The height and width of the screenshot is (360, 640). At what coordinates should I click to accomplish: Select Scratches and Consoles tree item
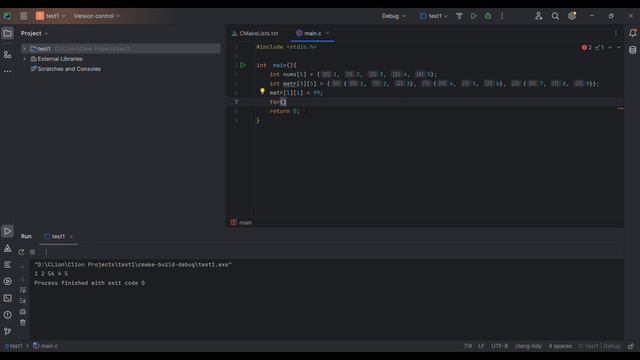pos(65,69)
